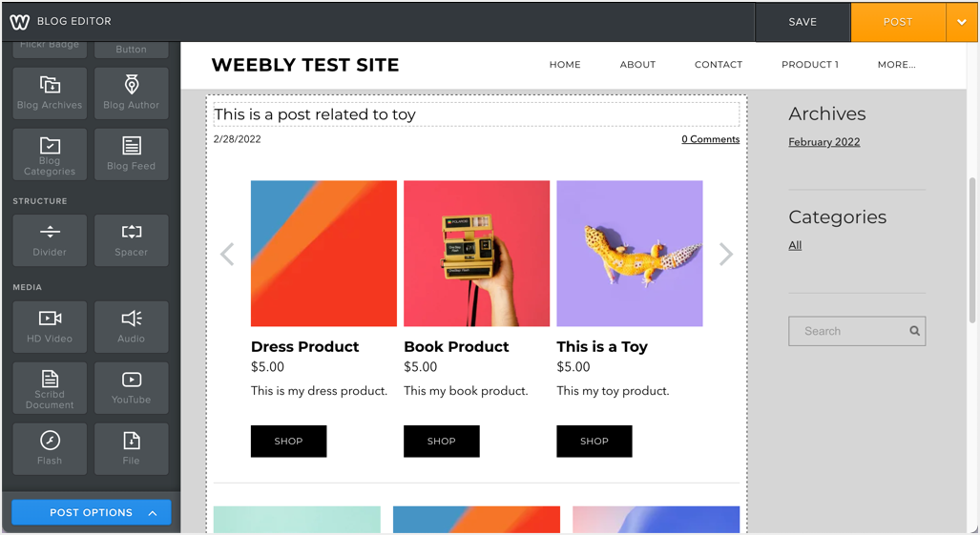Show next products with right carousel arrow
Screen dimensions: 980x535
point(726,254)
